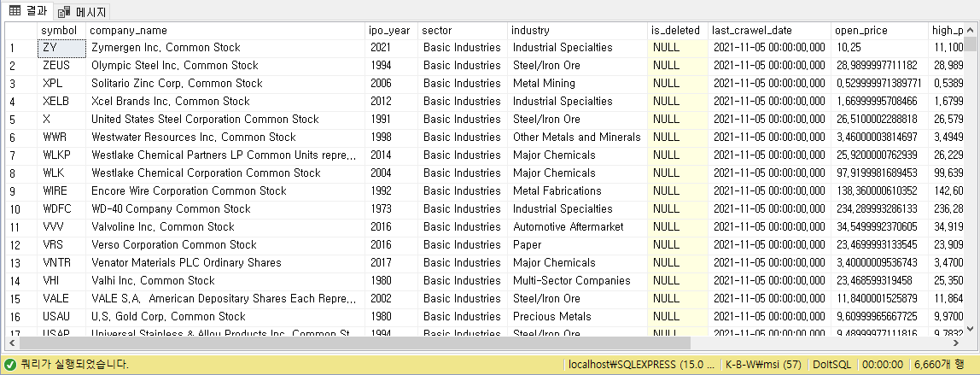Screen dimensions: 980x375
Task: Click Solitario Zinc Corp. Common Stock cell
Action: tap(225, 83)
